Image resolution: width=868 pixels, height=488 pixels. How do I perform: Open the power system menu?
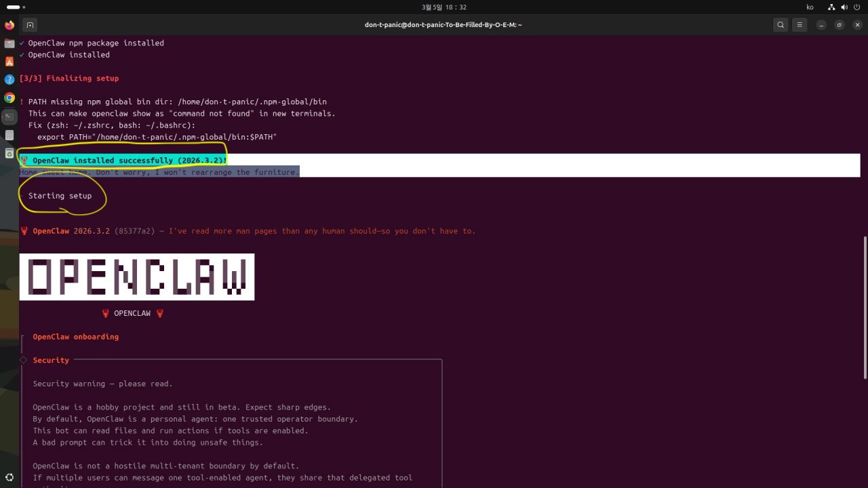857,7
